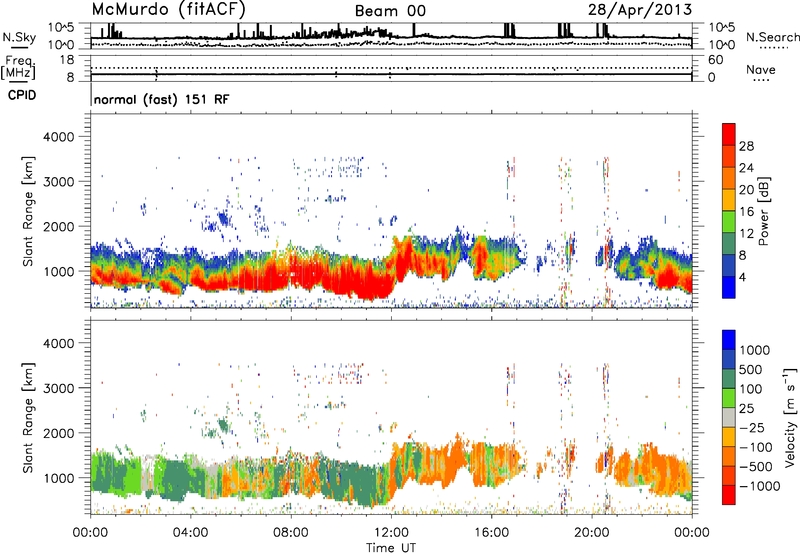Screen dimensions: 800x554
Task: Click the 12:00 time axis tick label
Action: click(x=391, y=533)
